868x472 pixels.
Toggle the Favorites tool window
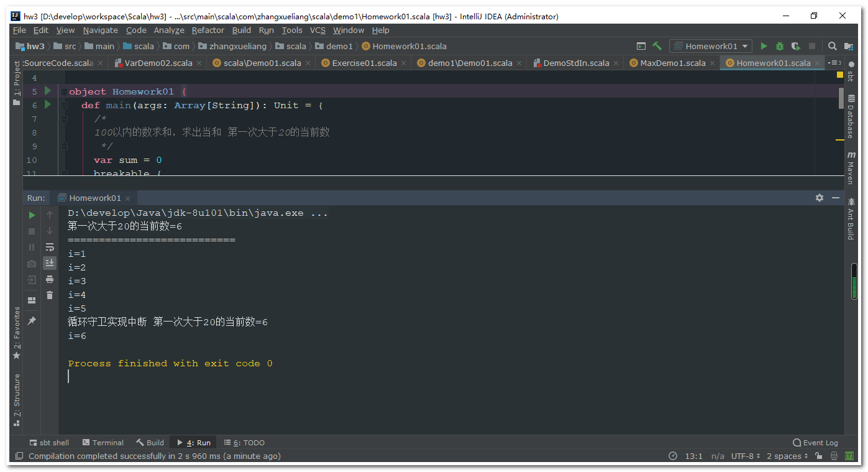coord(17,333)
